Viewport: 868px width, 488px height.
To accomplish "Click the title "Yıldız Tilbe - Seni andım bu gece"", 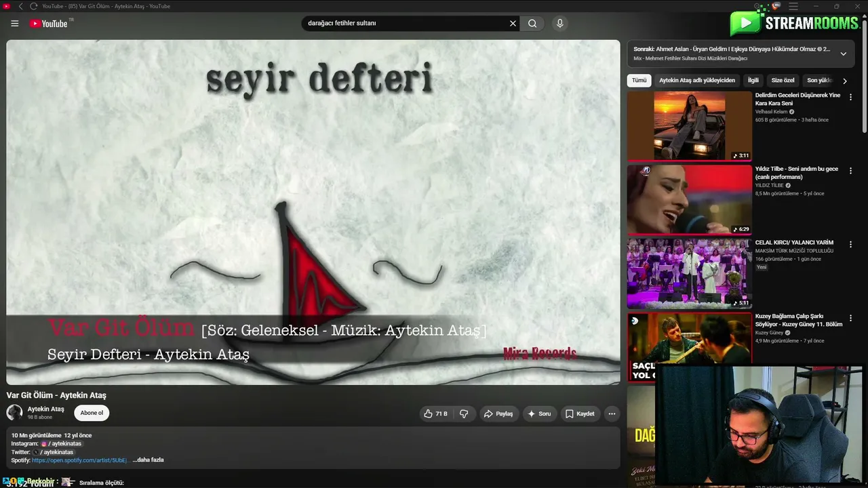I will (797, 173).
